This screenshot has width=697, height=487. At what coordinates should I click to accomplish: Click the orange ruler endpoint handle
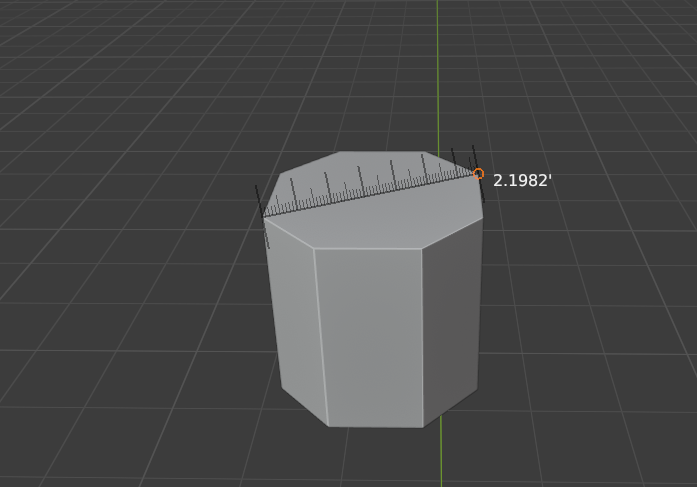478,174
